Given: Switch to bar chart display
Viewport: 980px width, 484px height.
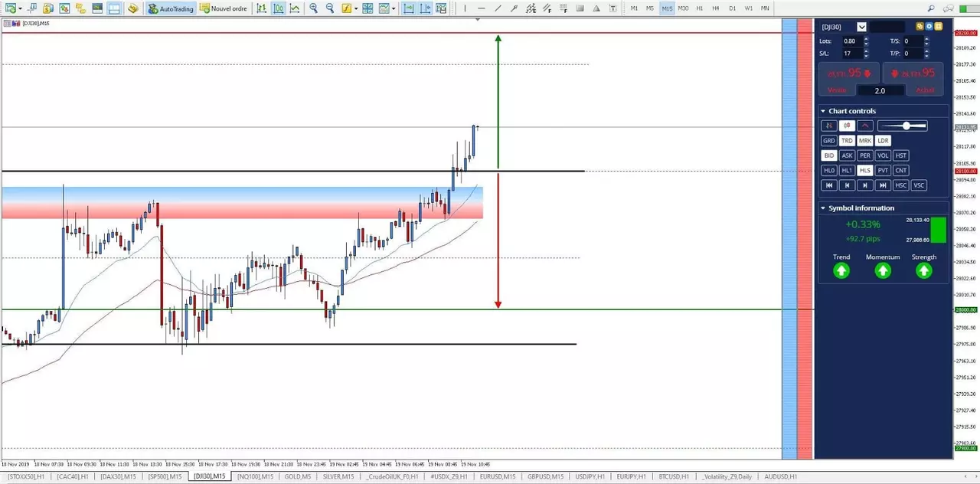Looking at the screenshot, I should click(x=261, y=8).
